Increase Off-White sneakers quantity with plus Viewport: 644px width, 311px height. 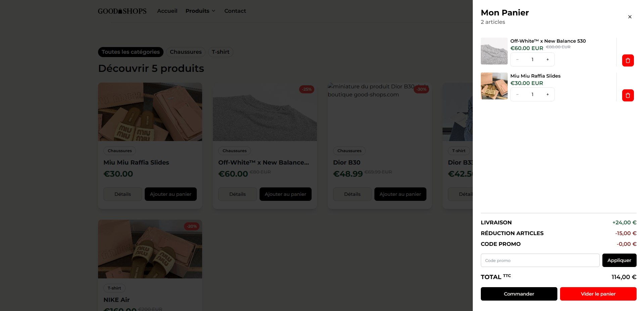[x=547, y=59]
